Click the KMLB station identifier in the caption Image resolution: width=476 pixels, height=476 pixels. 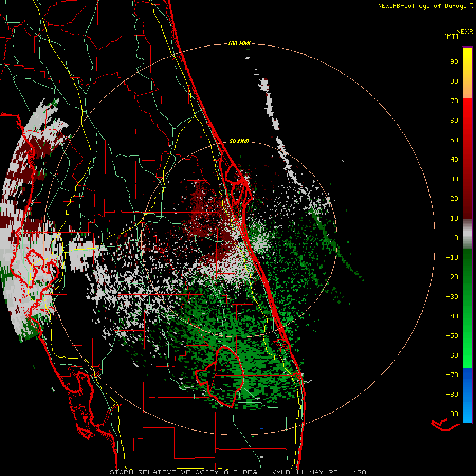click(281, 472)
